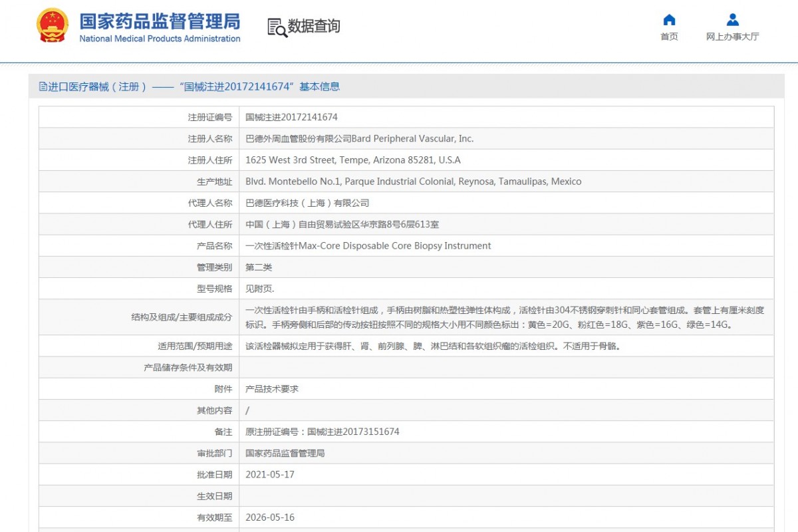Click the 有效期至 label
798x532 pixels.
point(215,517)
